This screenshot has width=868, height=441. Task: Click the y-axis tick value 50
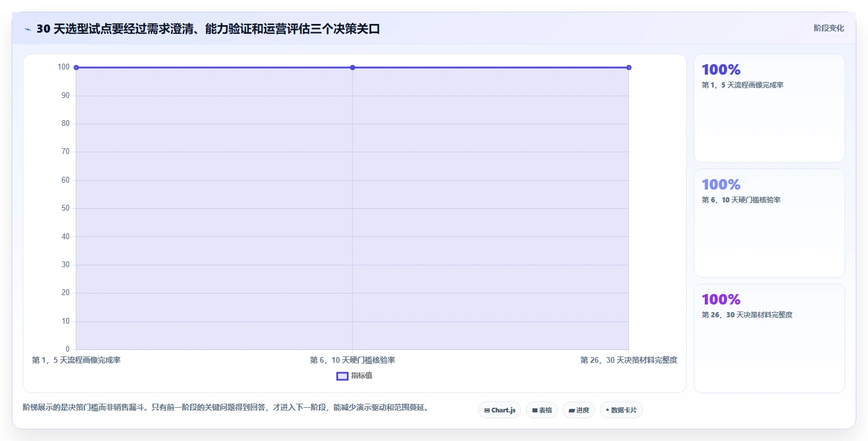[x=66, y=208]
